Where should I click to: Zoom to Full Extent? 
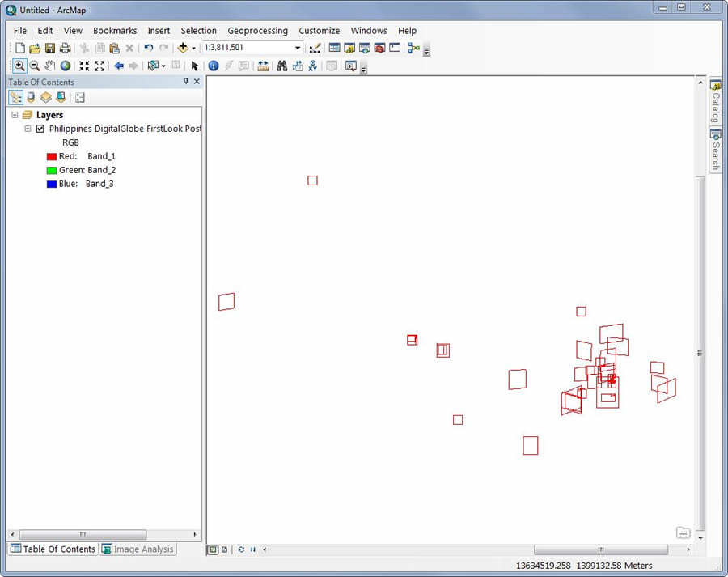66,66
